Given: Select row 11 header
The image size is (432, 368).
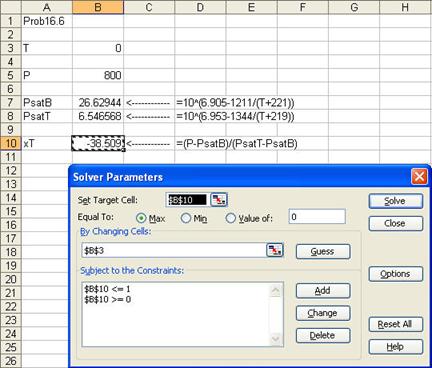Looking at the screenshot, I should point(11,157).
